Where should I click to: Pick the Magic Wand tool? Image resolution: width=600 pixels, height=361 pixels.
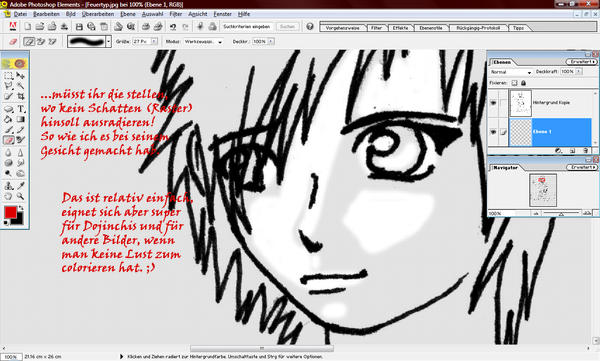(21, 86)
